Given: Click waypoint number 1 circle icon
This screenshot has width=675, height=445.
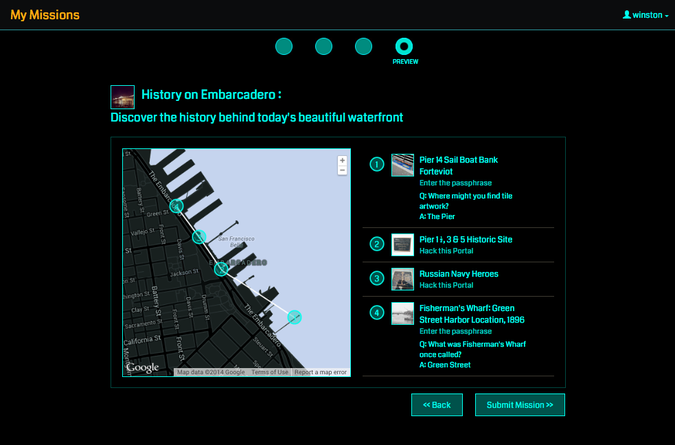Looking at the screenshot, I should 377,164.
